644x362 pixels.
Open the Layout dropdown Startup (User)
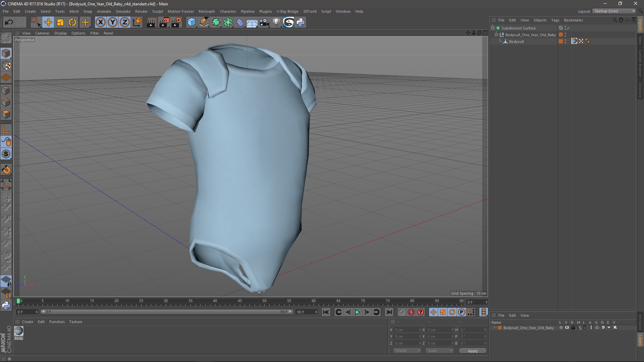[614, 11]
